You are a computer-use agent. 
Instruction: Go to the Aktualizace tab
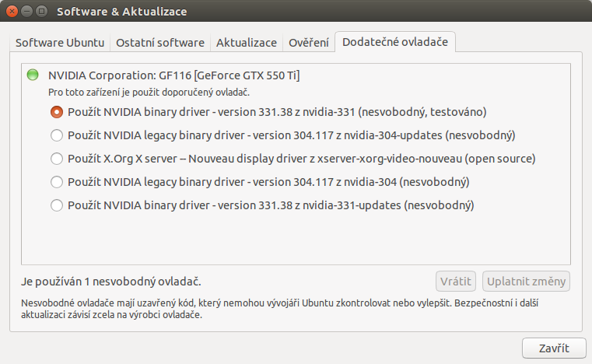coord(247,44)
